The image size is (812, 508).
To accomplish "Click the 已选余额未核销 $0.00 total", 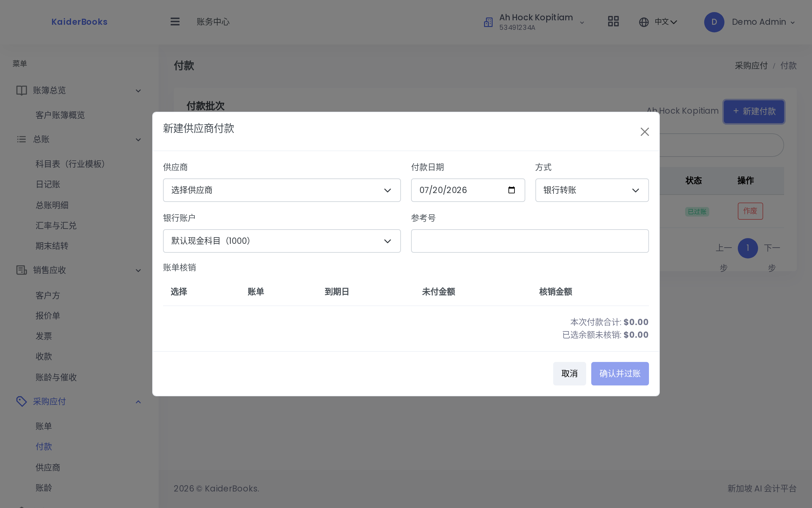I will [x=605, y=335].
